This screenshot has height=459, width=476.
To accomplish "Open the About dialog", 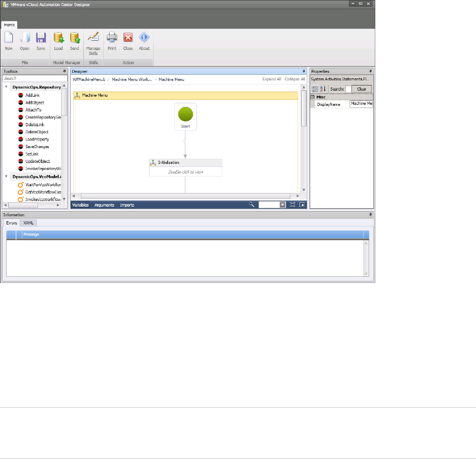I will [x=144, y=38].
